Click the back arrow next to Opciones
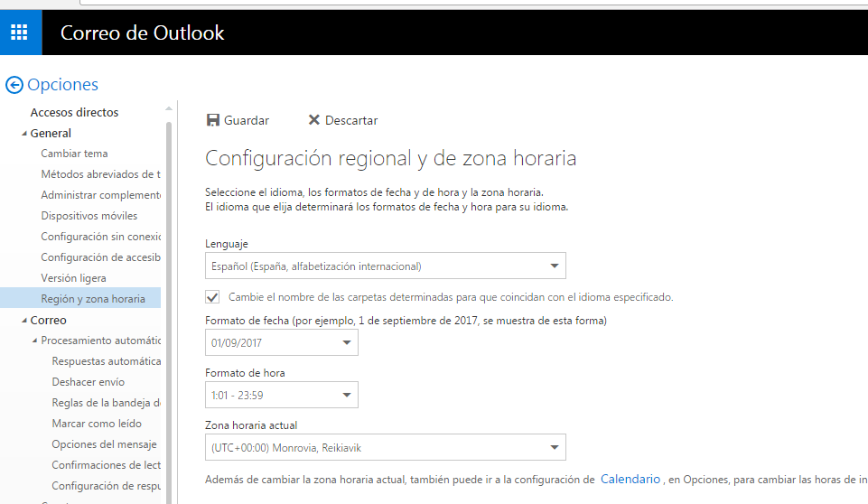868x504 pixels. click(x=14, y=85)
